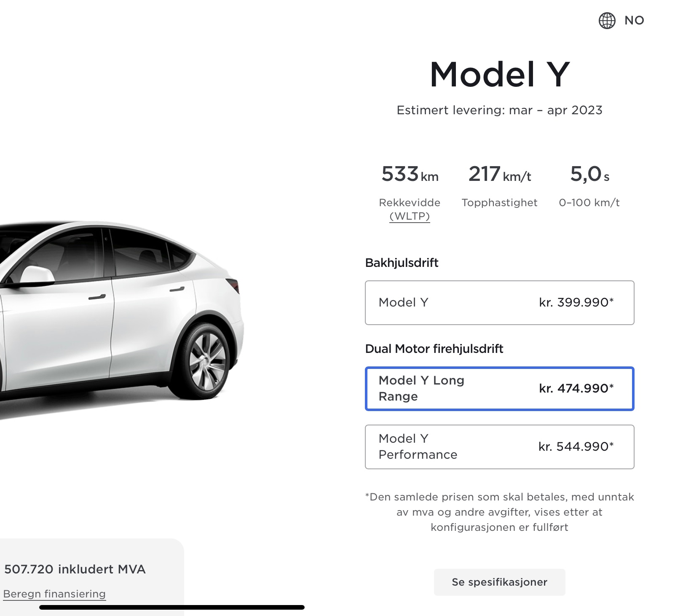Choose the Model Y Performance option

[x=499, y=447]
